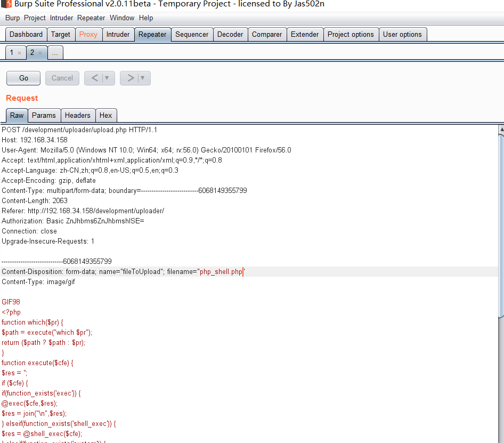
Task: Switch to the Hex request view
Action: pyautogui.click(x=105, y=116)
